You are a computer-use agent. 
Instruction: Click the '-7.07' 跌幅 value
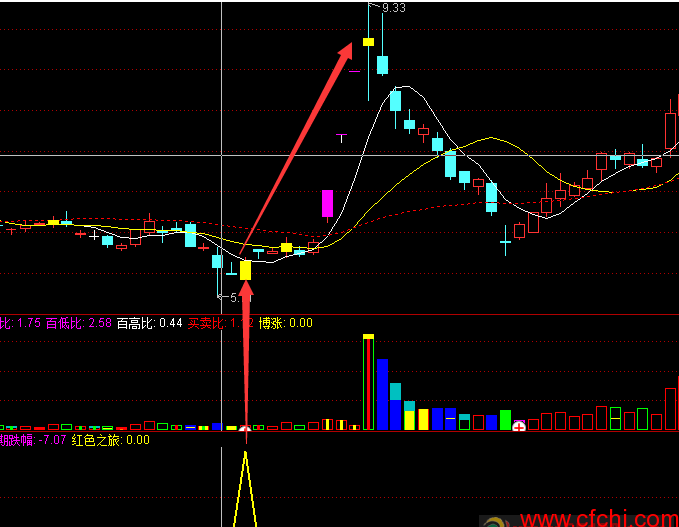tap(52, 440)
